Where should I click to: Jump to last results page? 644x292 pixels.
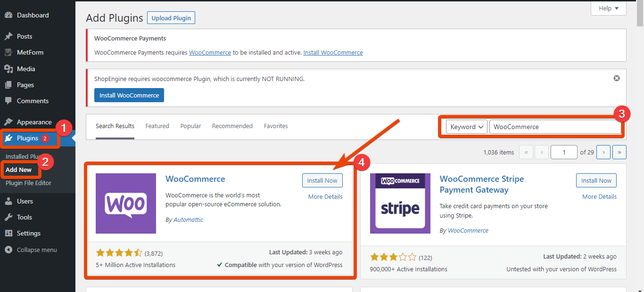pos(619,152)
